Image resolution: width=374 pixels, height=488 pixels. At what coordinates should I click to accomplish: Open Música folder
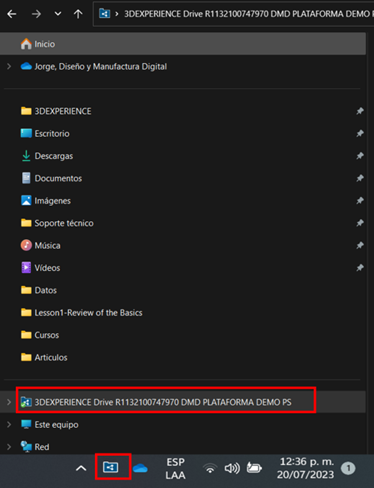pos(47,245)
